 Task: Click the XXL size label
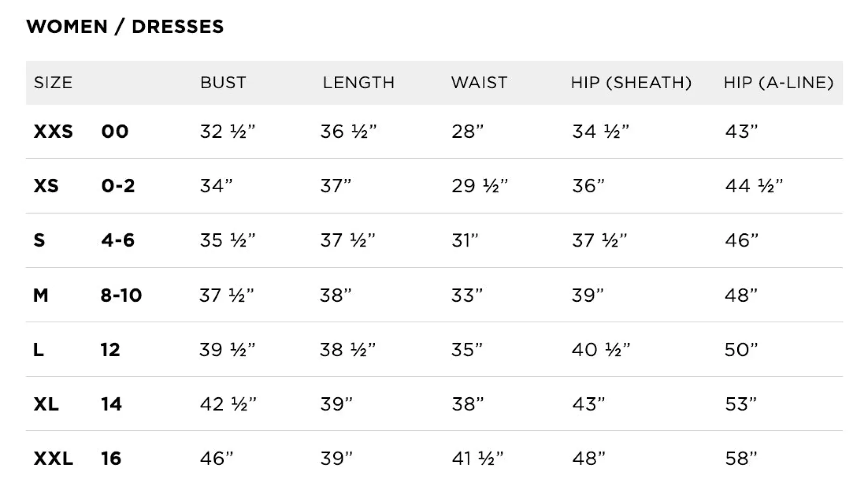point(53,459)
